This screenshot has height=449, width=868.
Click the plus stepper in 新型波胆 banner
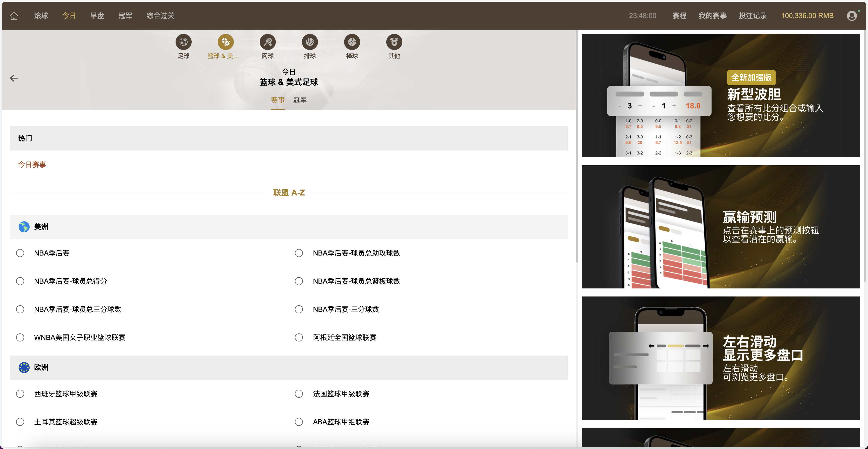[x=640, y=105]
